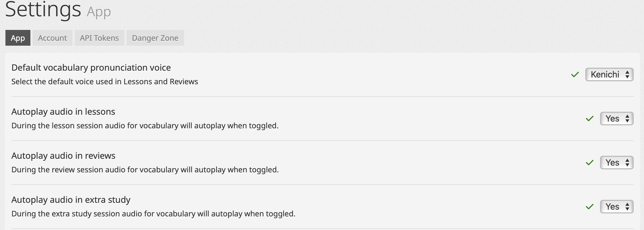Switch to the Account tab
This screenshot has height=230, width=644.
coord(52,38)
